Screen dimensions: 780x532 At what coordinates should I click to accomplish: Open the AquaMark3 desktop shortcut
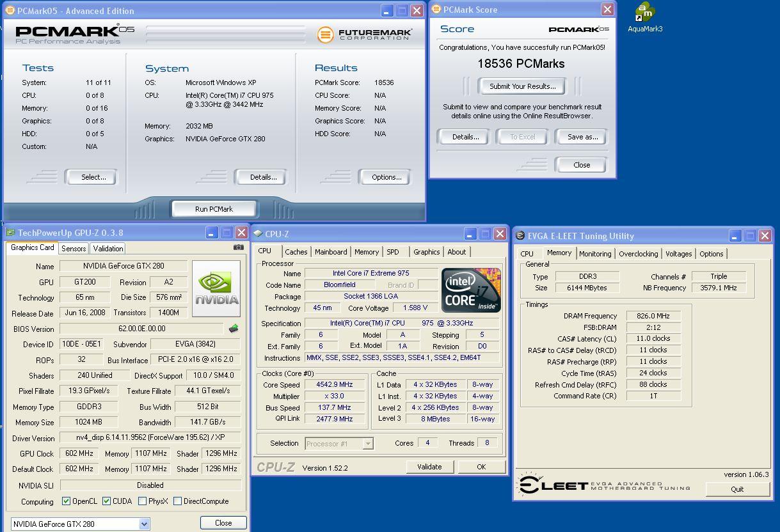(645, 17)
